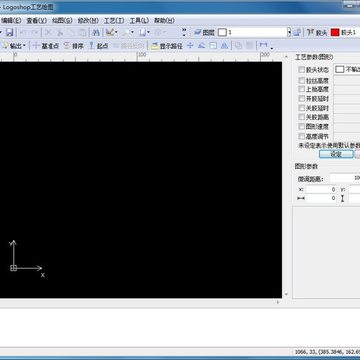Click the measure dimension icon
The height and width of the screenshot is (360, 360).
pyautogui.click(x=263, y=45)
